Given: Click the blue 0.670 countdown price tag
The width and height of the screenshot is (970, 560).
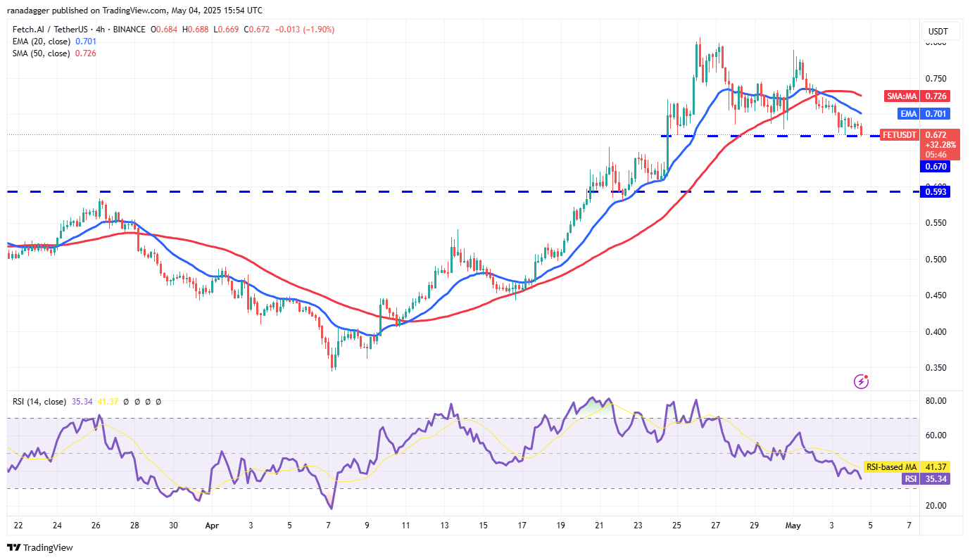Looking at the screenshot, I should (x=936, y=166).
